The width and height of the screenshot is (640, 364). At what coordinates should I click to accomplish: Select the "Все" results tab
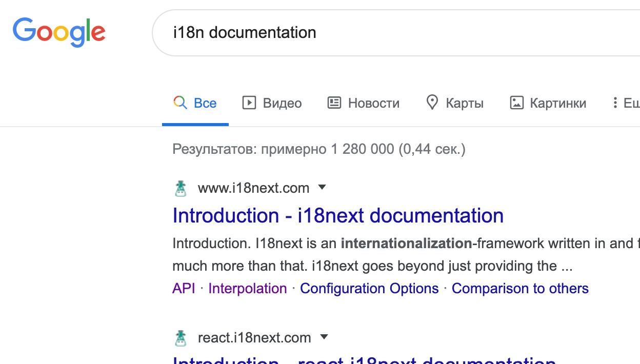pos(195,103)
